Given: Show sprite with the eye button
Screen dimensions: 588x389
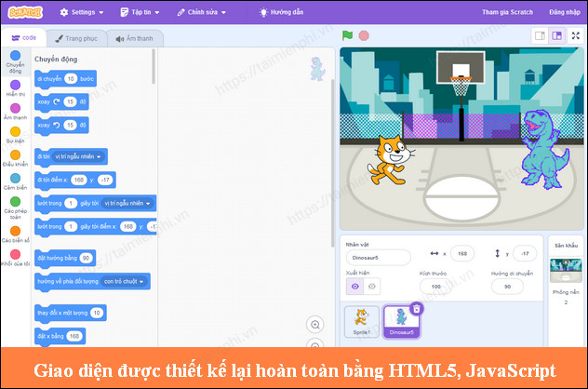Looking at the screenshot, I should 354,287.
